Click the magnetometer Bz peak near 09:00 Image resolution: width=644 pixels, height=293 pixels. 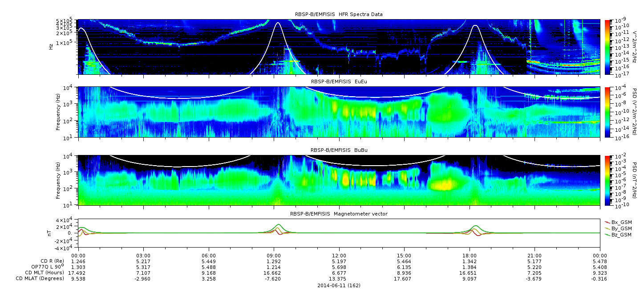tap(279, 224)
